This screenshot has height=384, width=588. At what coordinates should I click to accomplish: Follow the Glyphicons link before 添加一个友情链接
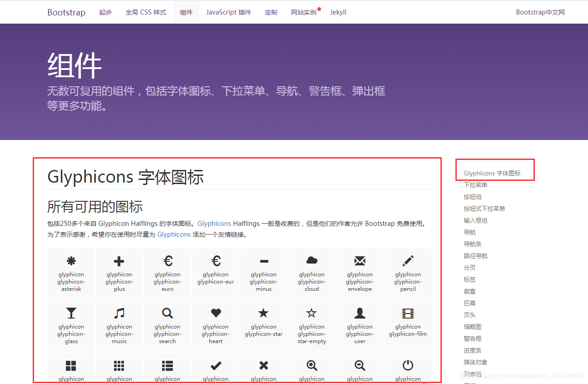174,234
